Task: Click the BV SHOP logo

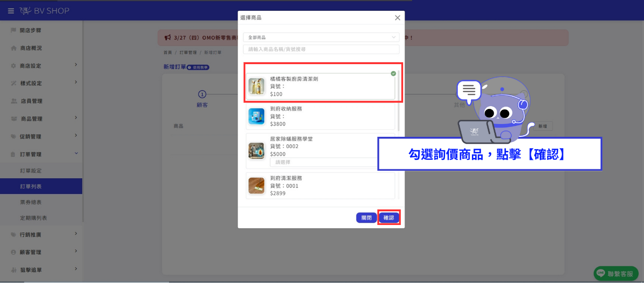Action: coord(44,10)
